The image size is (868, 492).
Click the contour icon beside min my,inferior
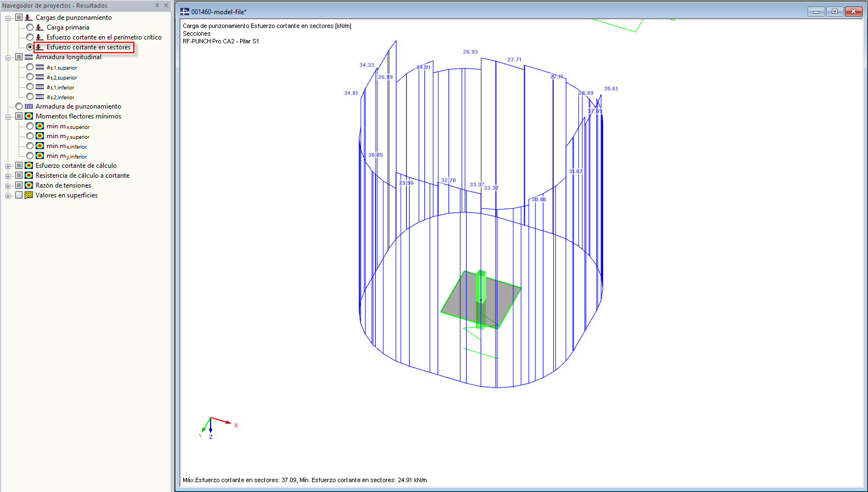(x=39, y=156)
